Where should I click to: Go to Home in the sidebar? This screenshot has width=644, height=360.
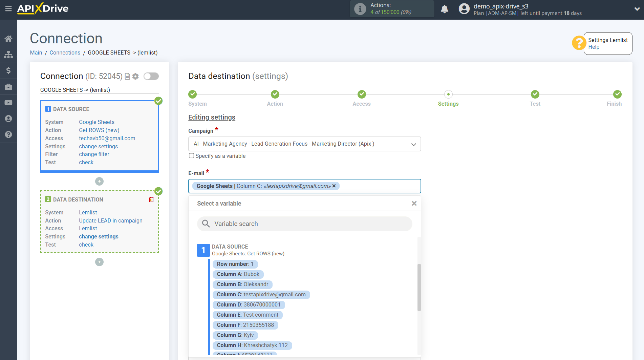(8, 39)
